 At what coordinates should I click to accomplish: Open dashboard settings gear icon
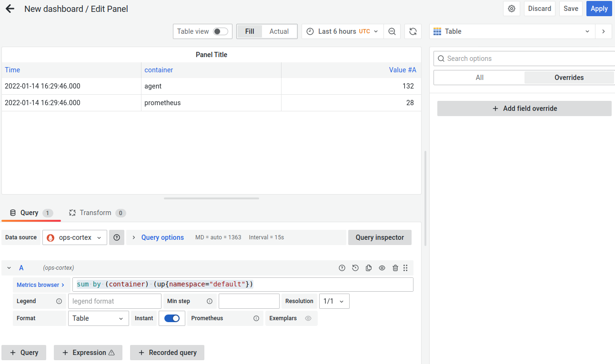pos(512,9)
